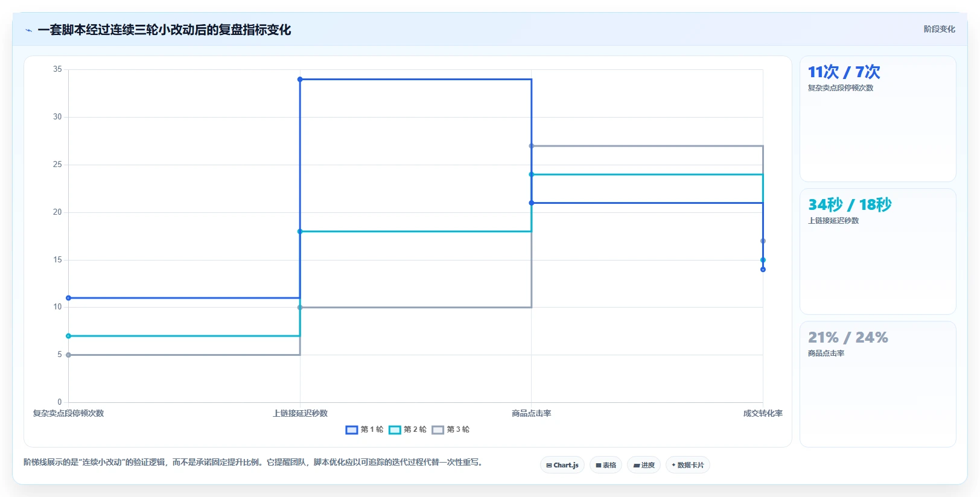Image resolution: width=980 pixels, height=497 pixels.
Task: Select the 第 3 轮 point at value 27
Action: (532, 146)
